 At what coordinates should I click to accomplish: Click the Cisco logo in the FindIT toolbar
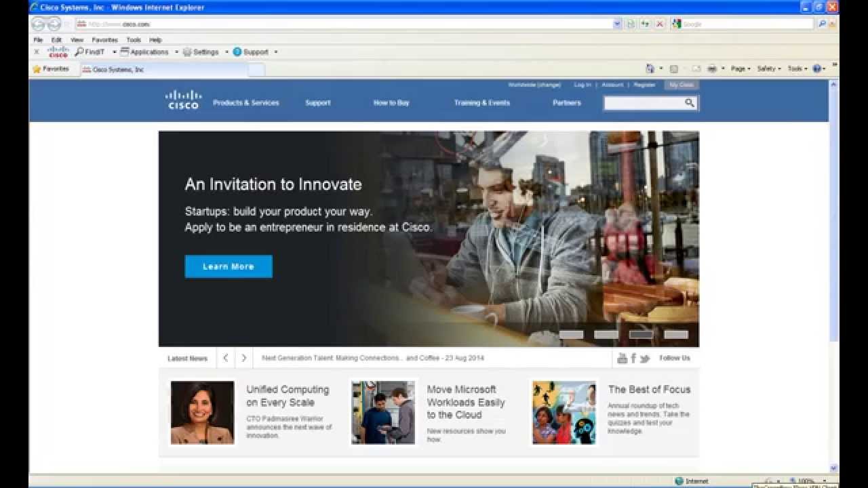(58, 52)
